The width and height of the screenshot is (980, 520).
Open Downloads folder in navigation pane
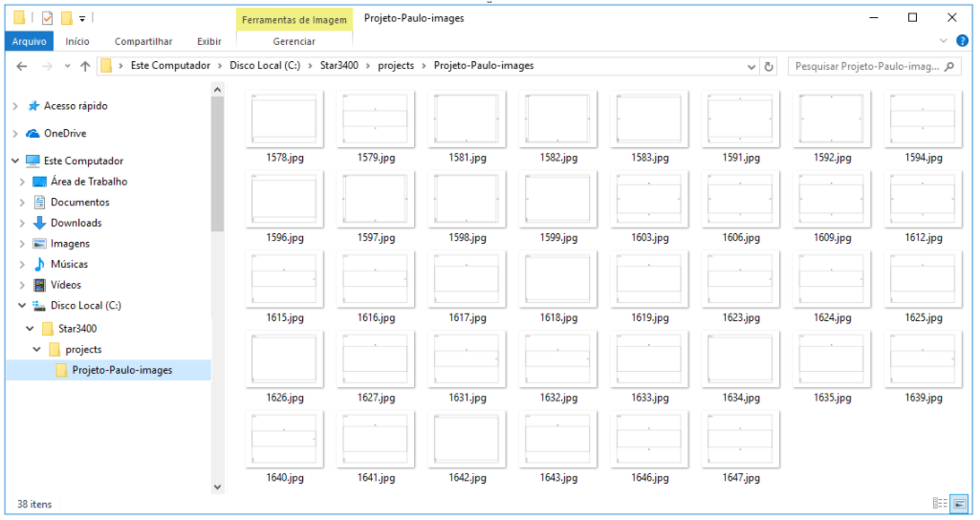click(76, 223)
